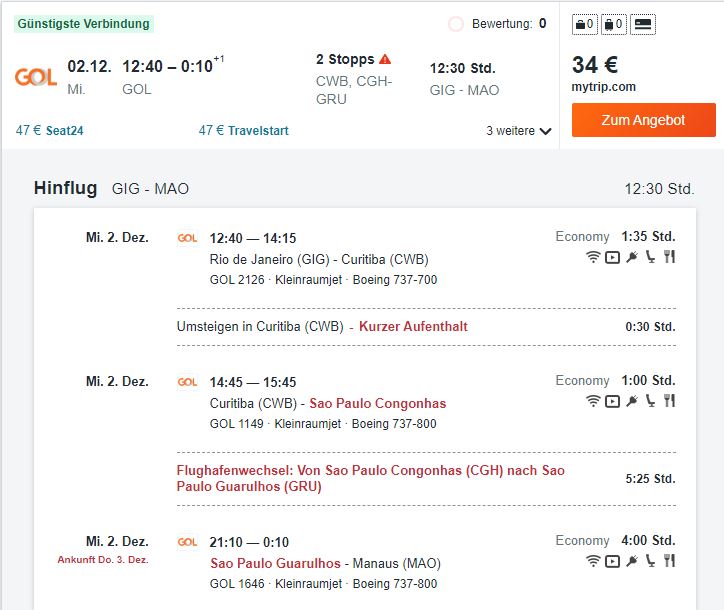Click the mytrip.com provider name
This screenshot has width=724, height=610.
point(603,87)
